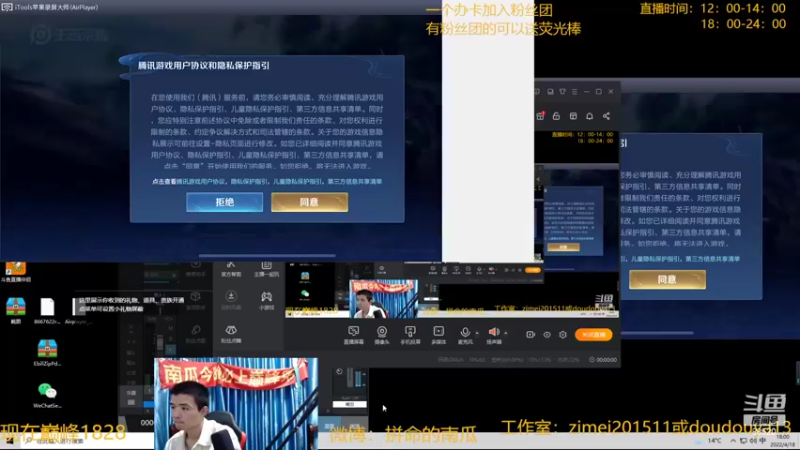
Task: Expand the speaker options arrow
Action: (x=506, y=333)
